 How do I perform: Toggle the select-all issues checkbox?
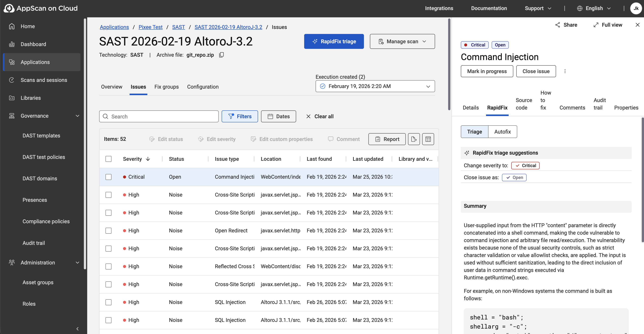pyautogui.click(x=108, y=159)
